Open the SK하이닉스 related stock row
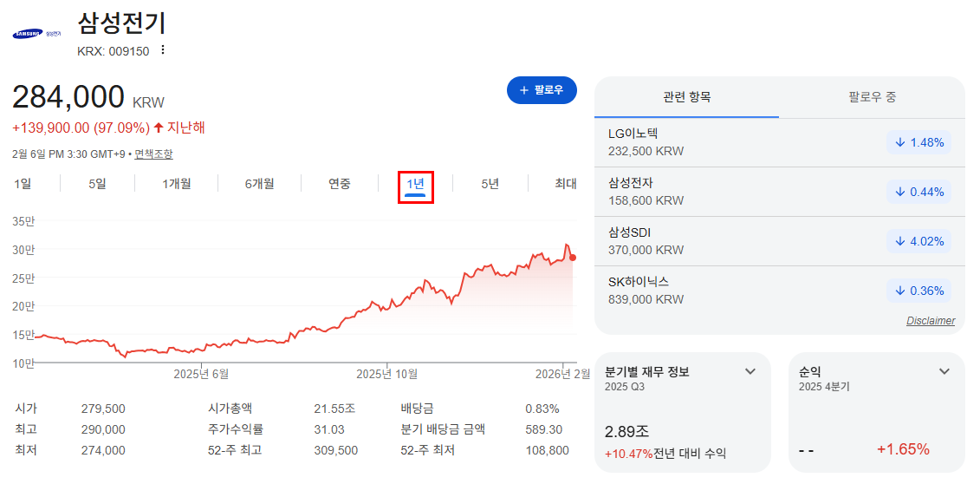The image size is (980, 484). (779, 291)
